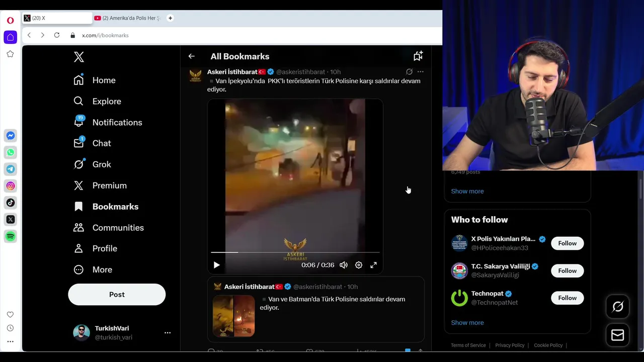Click the address bar URL
Viewport: 644px width, 362px height.
tap(105, 35)
